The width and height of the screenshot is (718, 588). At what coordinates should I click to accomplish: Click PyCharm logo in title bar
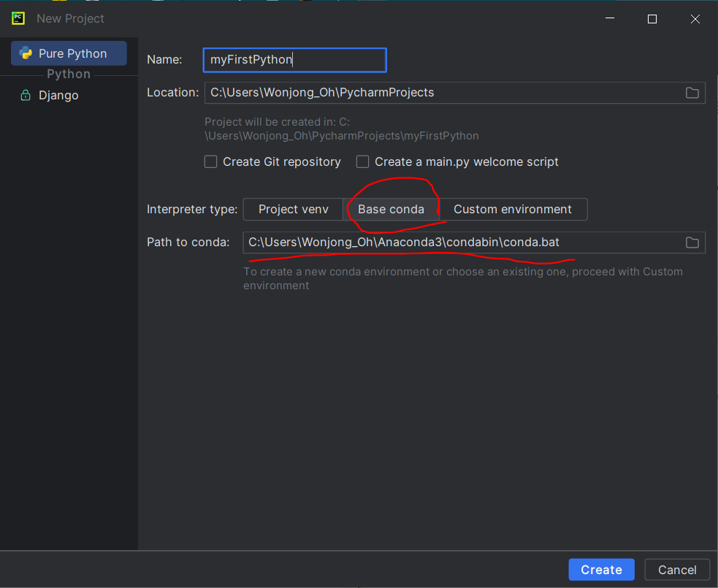(18, 18)
